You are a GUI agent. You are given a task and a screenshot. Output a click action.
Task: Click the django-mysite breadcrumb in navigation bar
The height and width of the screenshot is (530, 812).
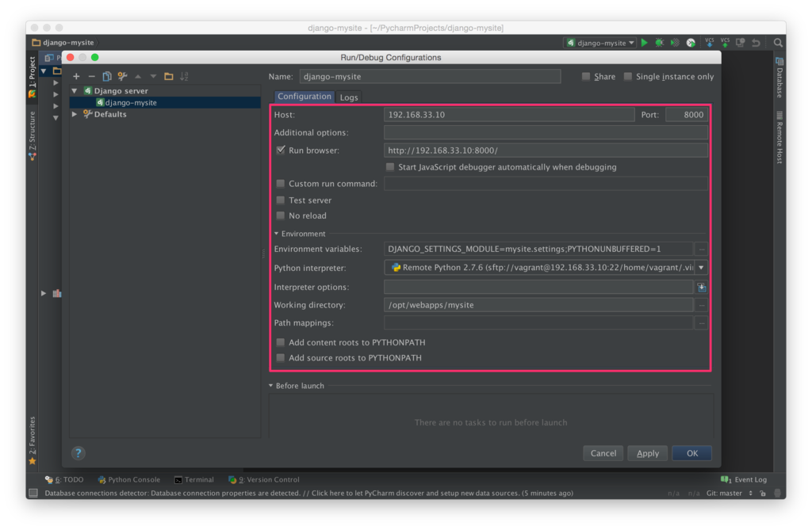tap(63, 43)
